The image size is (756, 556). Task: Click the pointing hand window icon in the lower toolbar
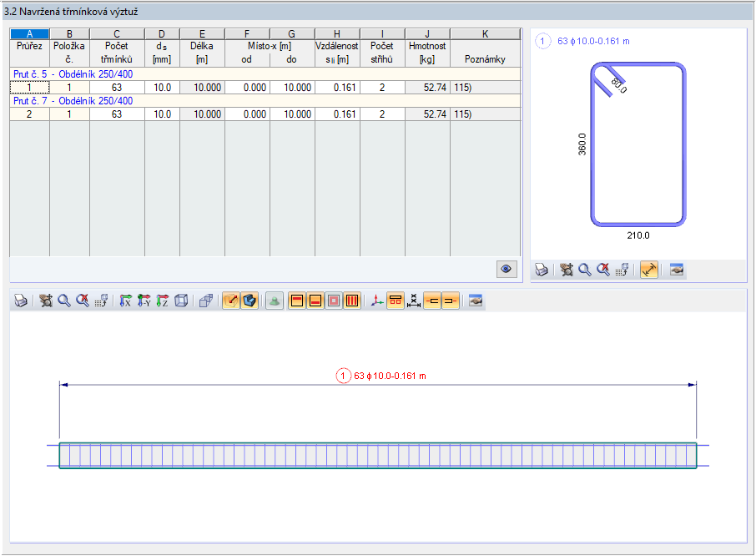pos(476,301)
